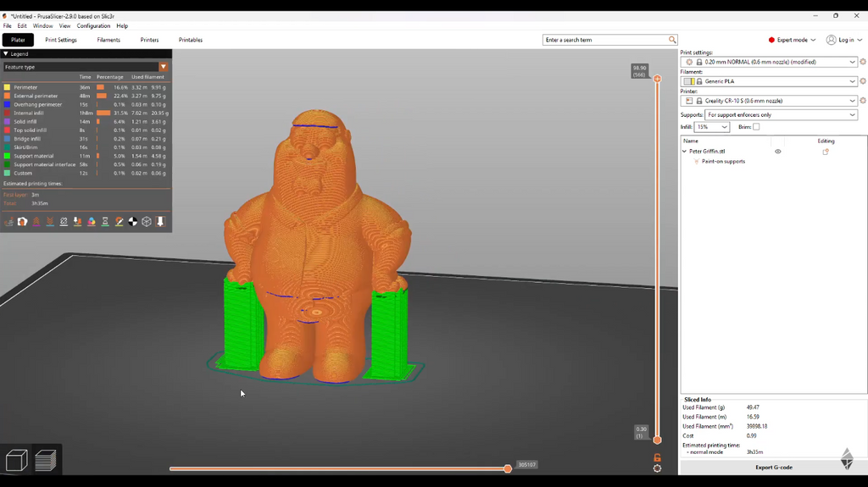Open print settings gear beside print preset
This screenshot has width=868, height=487.
click(x=862, y=62)
